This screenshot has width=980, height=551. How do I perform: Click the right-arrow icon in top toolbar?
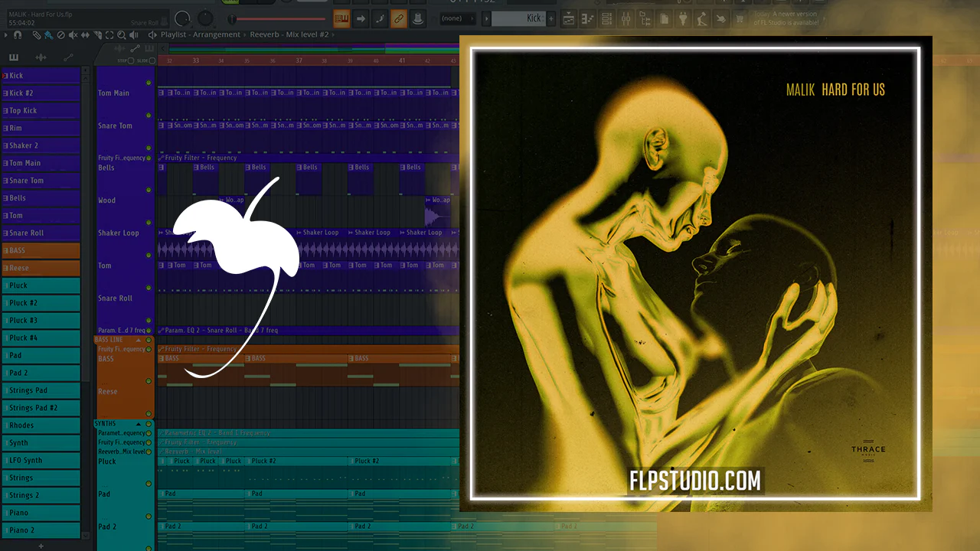pos(361,18)
